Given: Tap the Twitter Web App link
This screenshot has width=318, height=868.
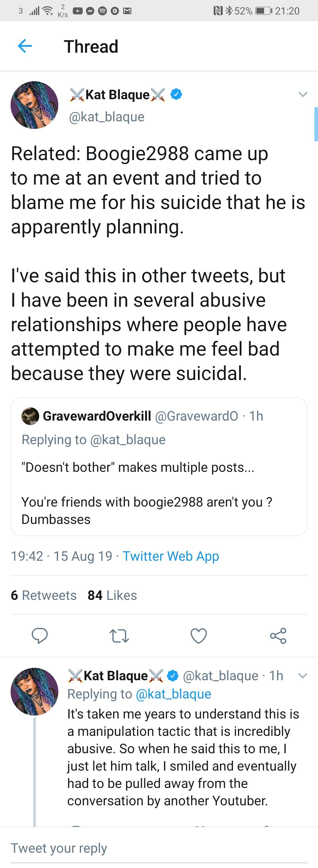Looking at the screenshot, I should point(171,556).
